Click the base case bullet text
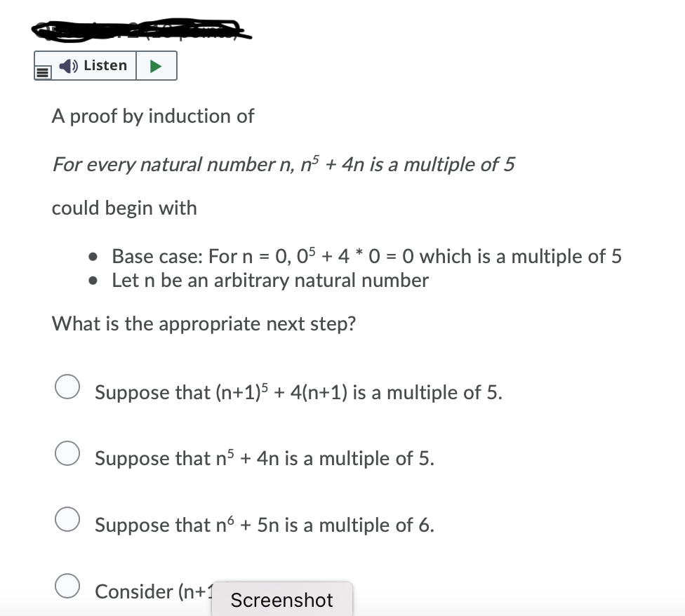 [365, 256]
